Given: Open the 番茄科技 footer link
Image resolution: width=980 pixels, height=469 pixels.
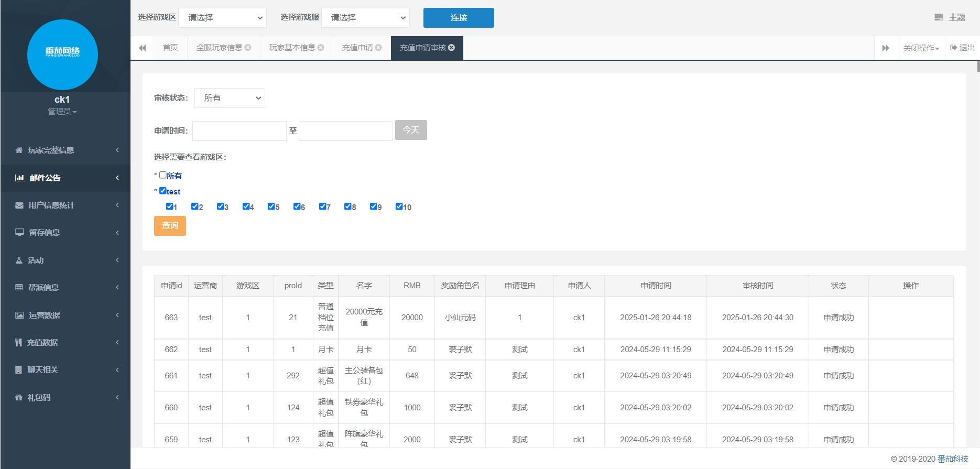Looking at the screenshot, I should (x=953, y=459).
